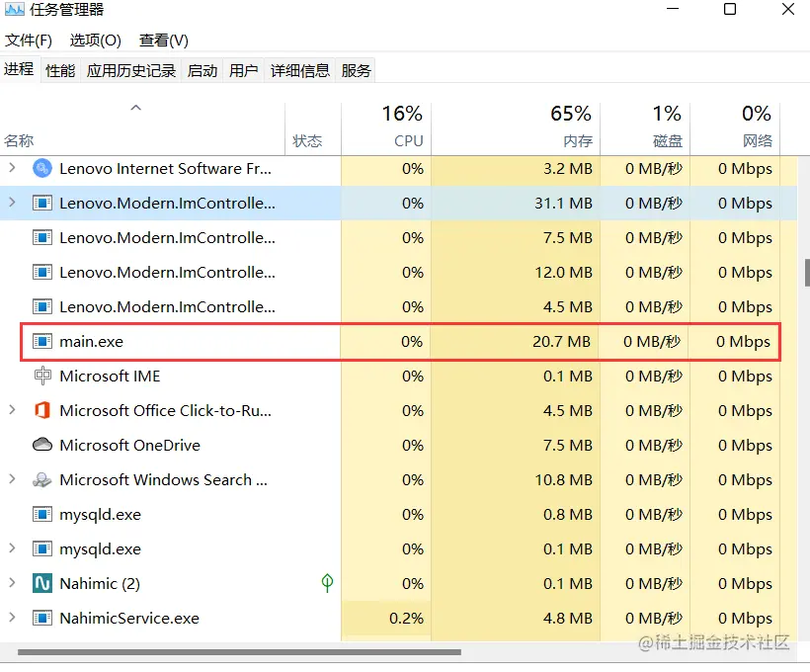Click the vertical scrollbar thumb
Image resolution: width=810 pixels, height=672 pixels.
[806, 273]
